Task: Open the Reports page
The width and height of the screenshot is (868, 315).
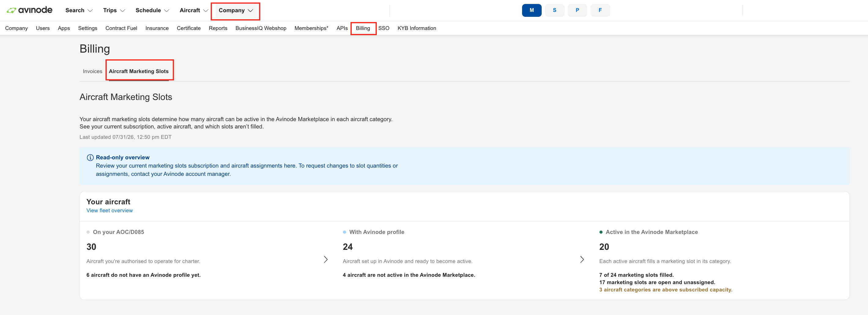Action: point(218,28)
